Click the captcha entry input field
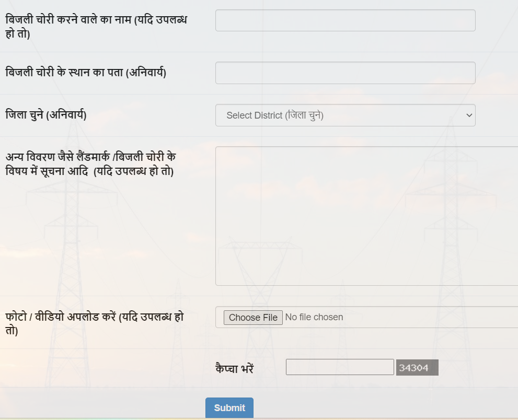 click(x=340, y=367)
